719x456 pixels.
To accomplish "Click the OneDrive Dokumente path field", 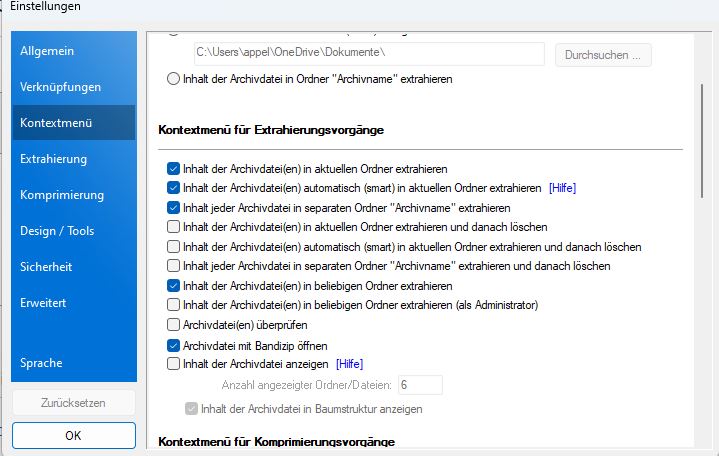I will (369, 54).
